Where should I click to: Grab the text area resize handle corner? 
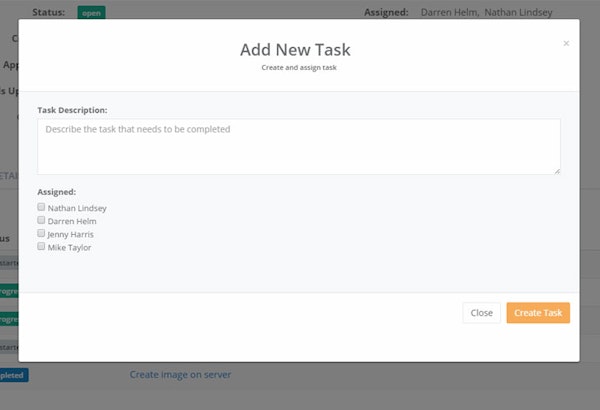557,171
